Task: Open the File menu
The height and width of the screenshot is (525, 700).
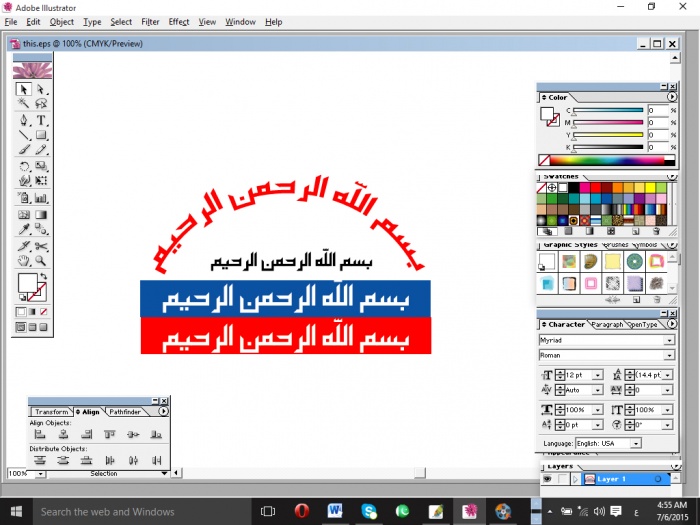Action: tap(11, 22)
